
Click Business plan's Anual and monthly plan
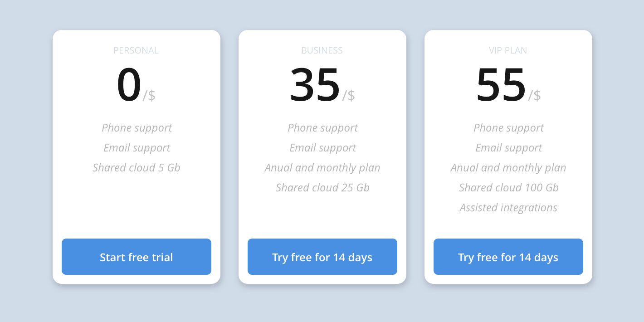click(322, 168)
